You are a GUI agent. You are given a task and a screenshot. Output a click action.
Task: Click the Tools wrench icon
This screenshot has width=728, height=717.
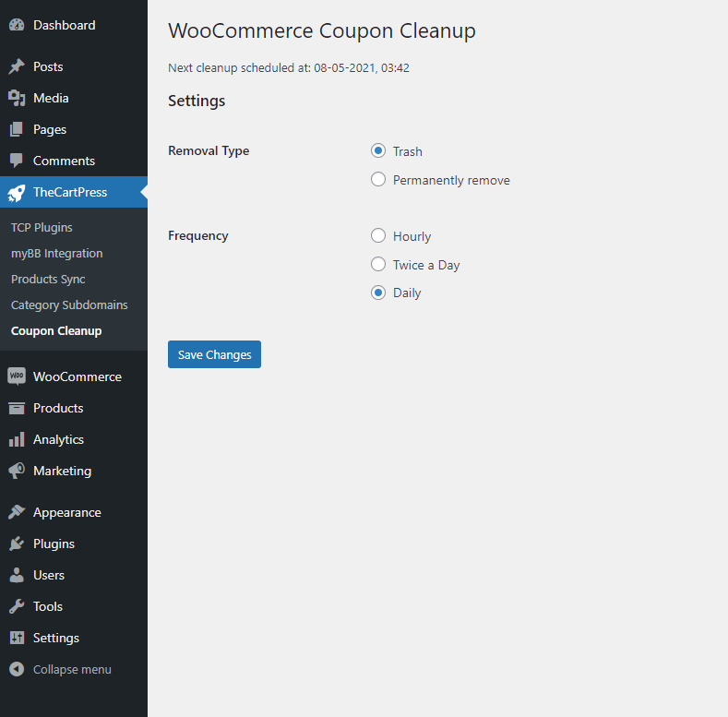[x=17, y=606]
